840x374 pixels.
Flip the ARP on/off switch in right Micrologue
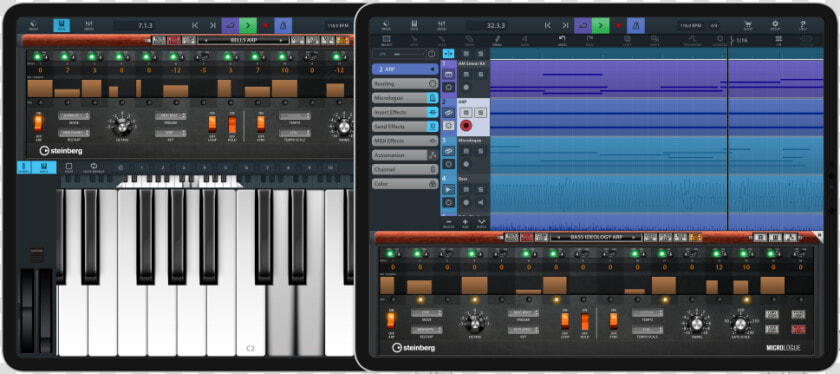tap(391, 321)
